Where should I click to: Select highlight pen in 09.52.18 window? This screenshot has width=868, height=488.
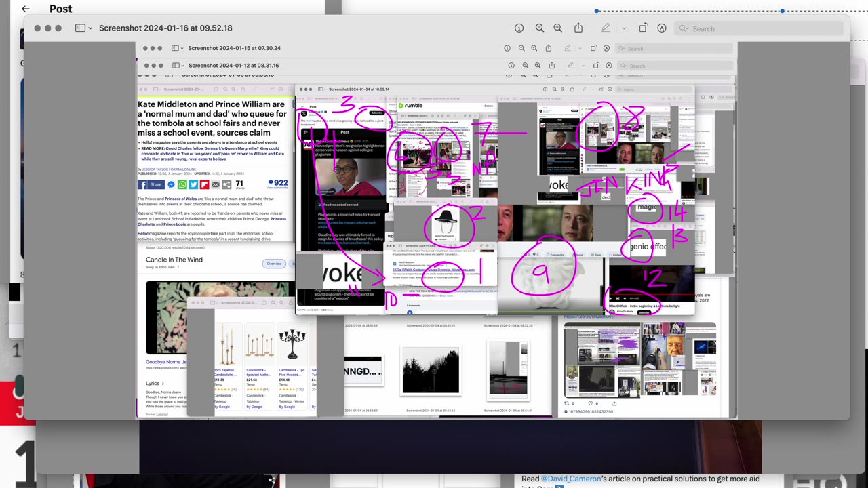coord(607,28)
